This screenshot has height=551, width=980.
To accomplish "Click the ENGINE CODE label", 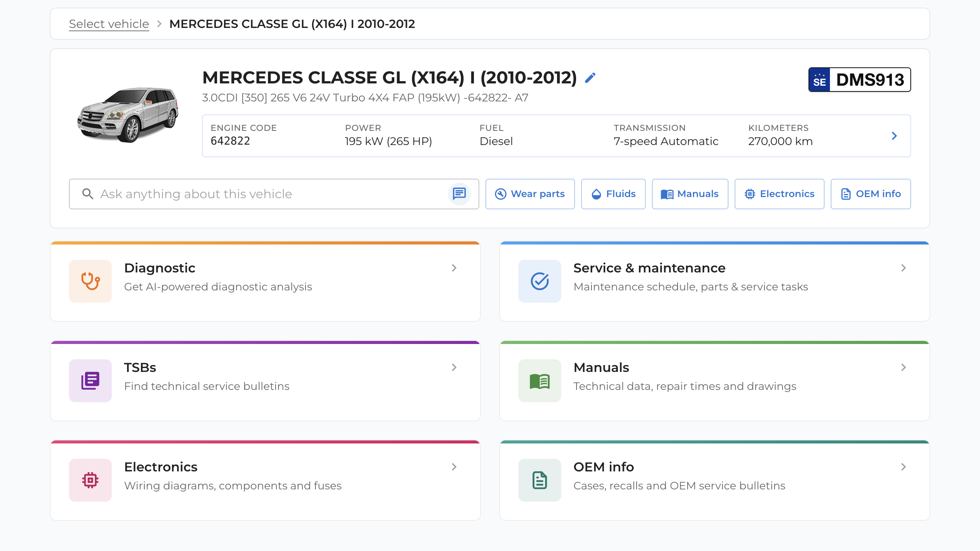I will pyautogui.click(x=243, y=128).
